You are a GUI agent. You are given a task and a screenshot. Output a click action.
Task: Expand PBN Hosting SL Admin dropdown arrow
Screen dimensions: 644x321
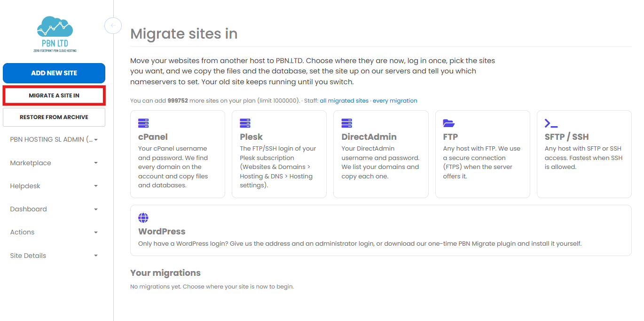(96, 140)
